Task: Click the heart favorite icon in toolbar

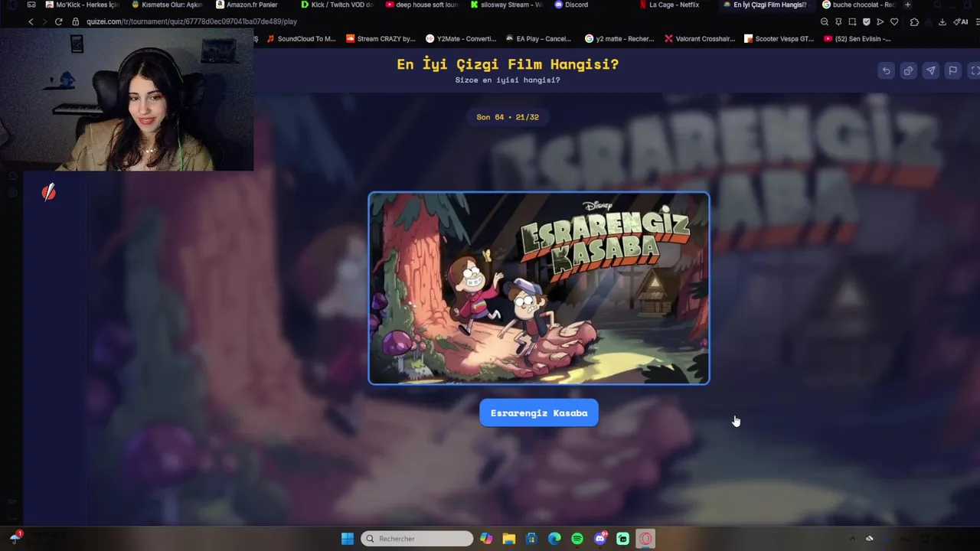Action: 894,21
